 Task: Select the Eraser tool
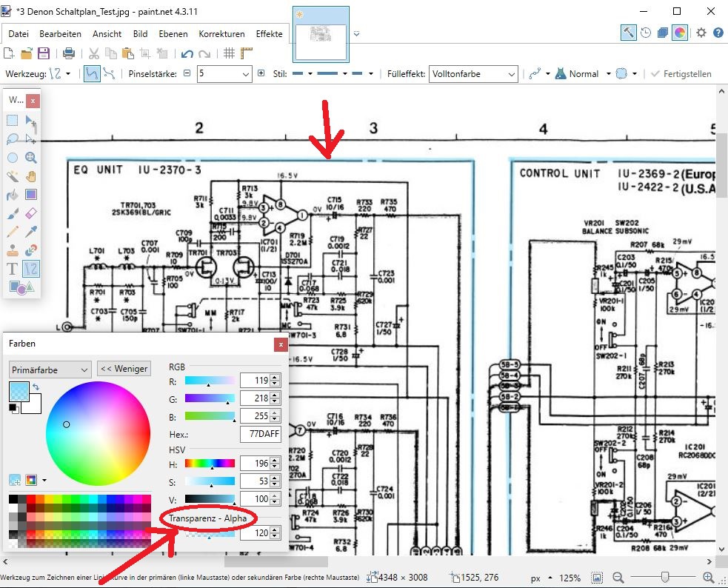click(x=31, y=214)
